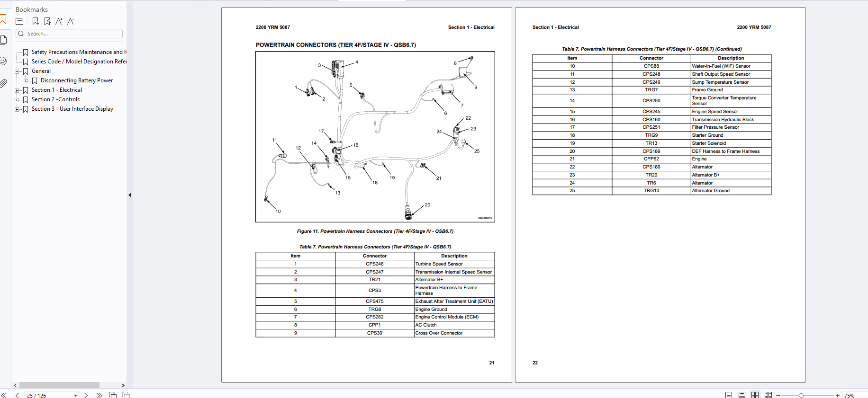Image resolution: width=868 pixels, height=398 pixels.
Task: Open the Attachments paperclip sidebar icon
Action: (x=3, y=83)
